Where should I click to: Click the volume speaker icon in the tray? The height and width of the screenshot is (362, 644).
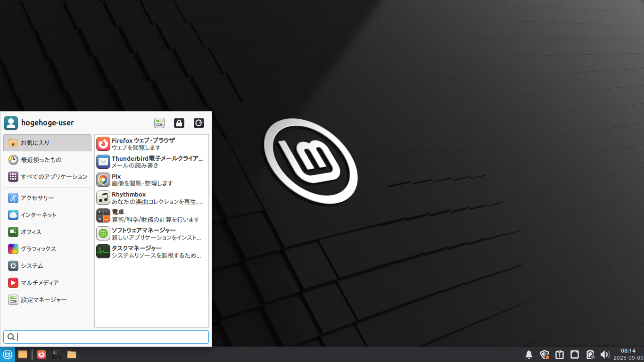[605, 354]
